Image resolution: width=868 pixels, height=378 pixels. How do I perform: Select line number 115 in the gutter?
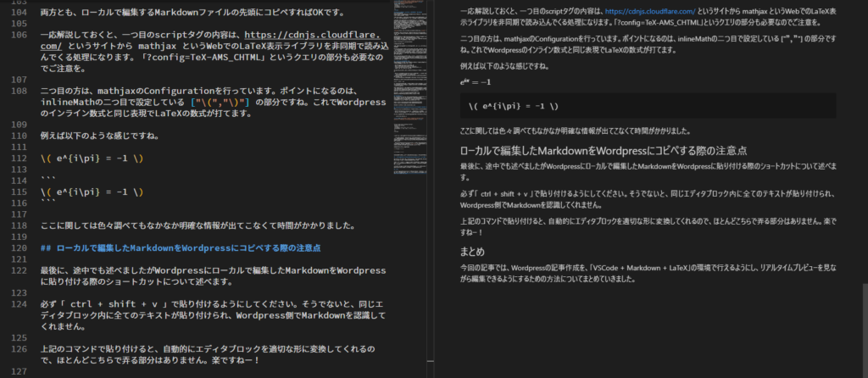click(x=19, y=192)
